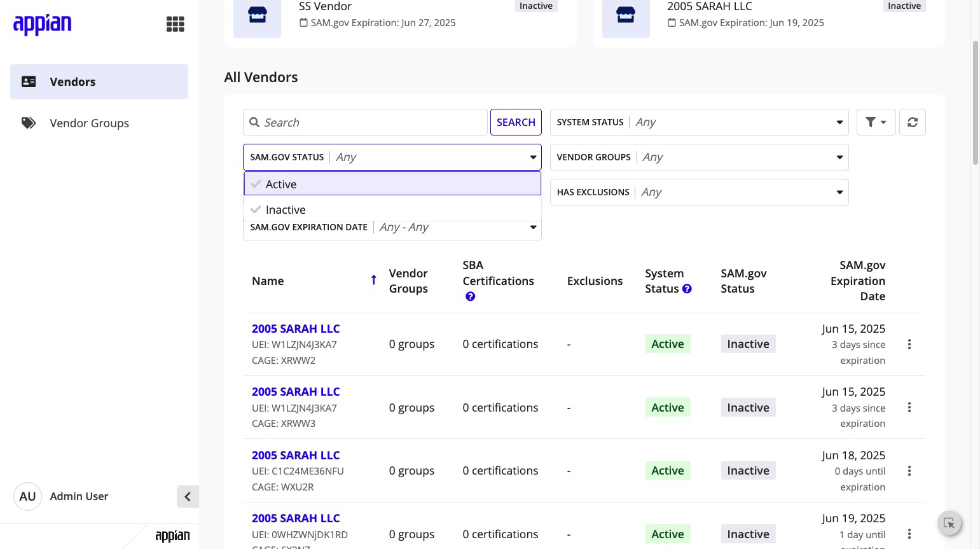
Task: Click the storefront icon on the 2005 SARAH LLC card
Action: (x=626, y=15)
